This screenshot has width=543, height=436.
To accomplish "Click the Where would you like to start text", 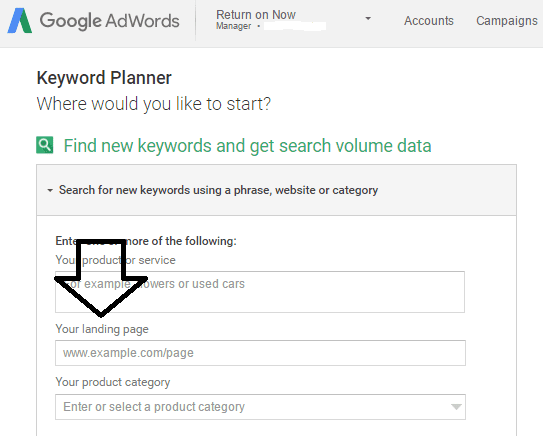I will pyautogui.click(x=153, y=104).
